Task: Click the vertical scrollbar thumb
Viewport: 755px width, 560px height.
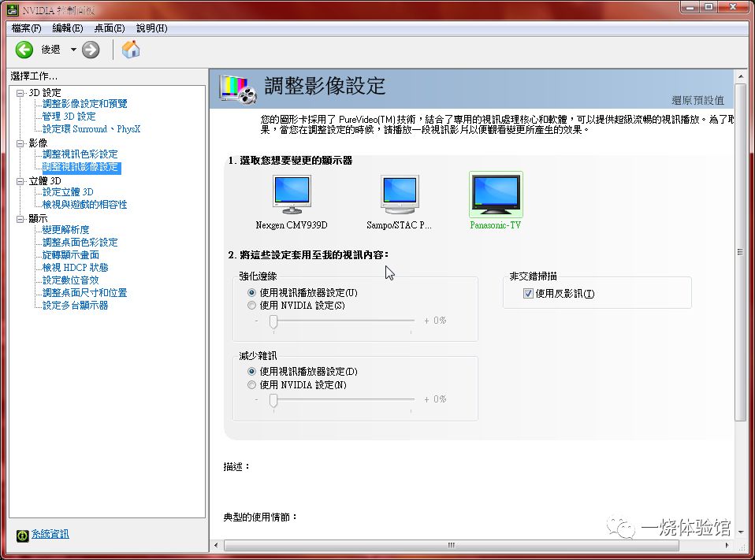Action: pyautogui.click(x=740, y=253)
